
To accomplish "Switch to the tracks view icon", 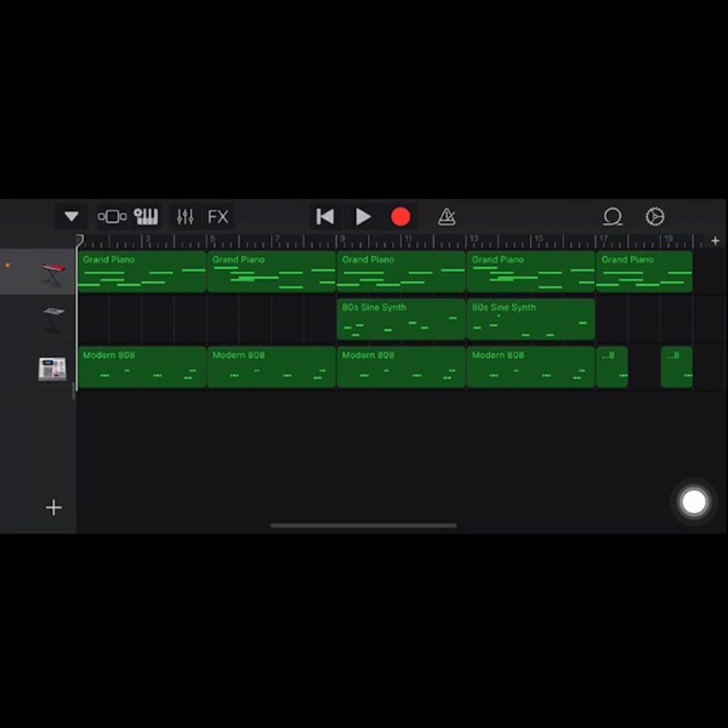I will point(112,216).
